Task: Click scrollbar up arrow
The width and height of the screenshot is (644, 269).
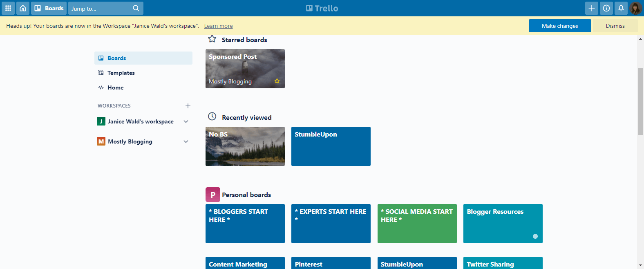Action: [640, 39]
